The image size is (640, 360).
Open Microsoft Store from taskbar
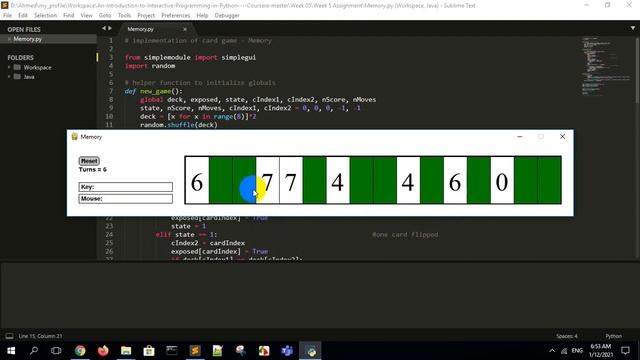coord(149,351)
